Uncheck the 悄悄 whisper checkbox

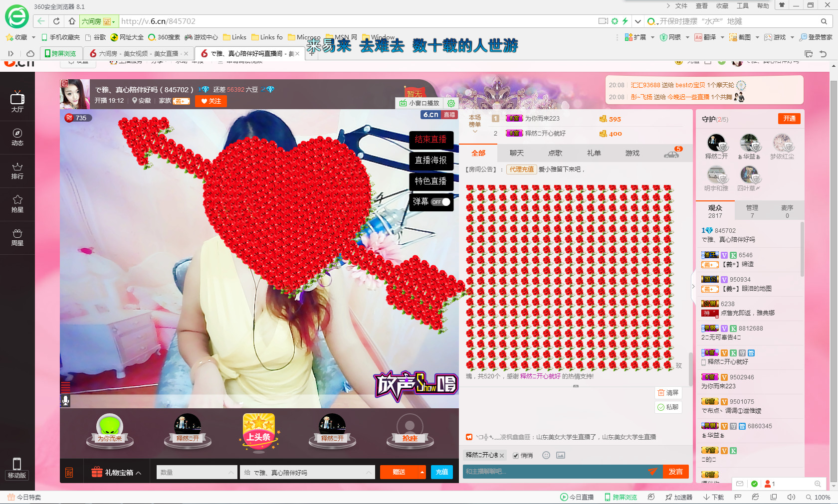pyautogui.click(x=516, y=456)
